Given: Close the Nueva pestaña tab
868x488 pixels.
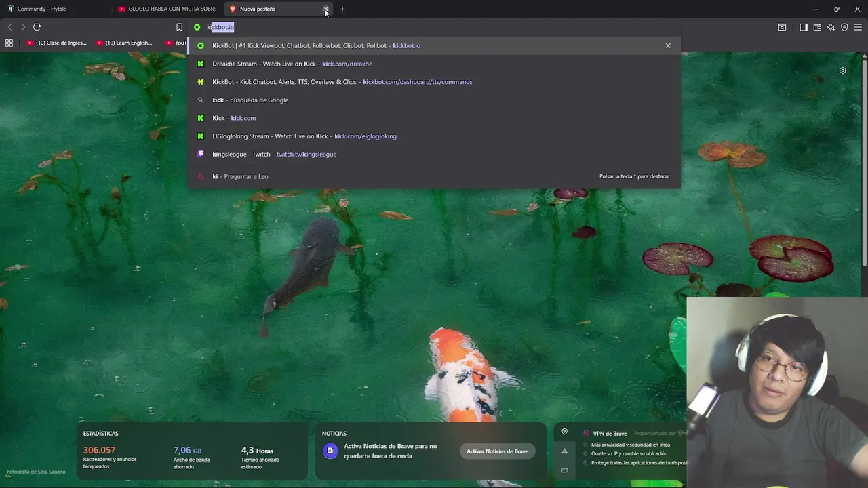Looking at the screenshot, I should click(x=325, y=9).
